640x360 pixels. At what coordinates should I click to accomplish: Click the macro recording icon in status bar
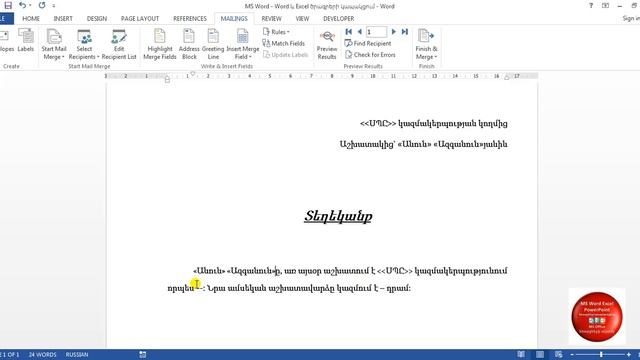tap(142, 355)
